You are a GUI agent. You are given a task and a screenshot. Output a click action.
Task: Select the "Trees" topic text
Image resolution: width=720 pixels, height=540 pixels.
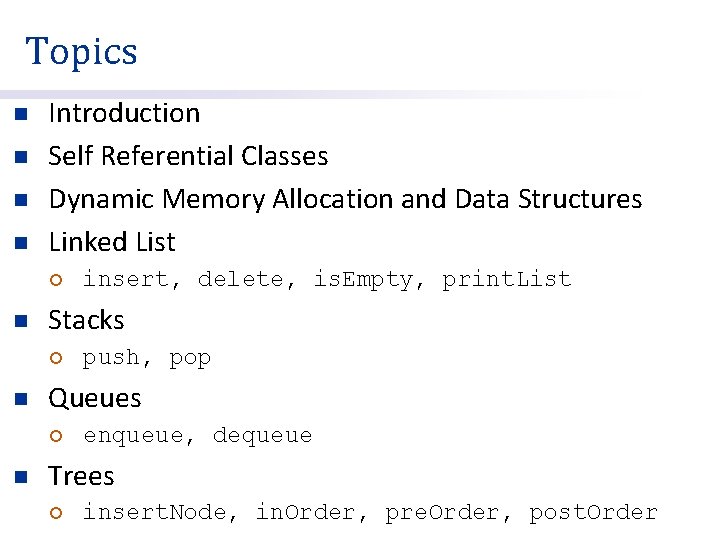click(x=81, y=476)
